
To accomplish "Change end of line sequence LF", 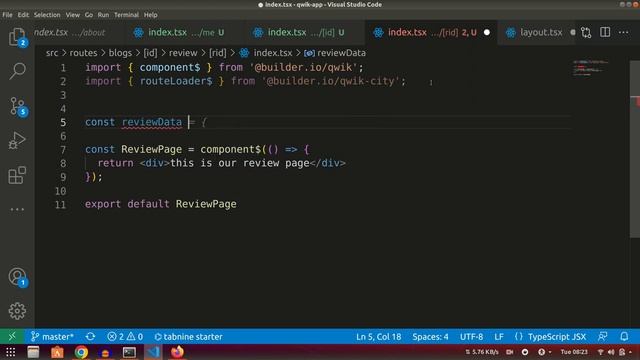I will click(499, 337).
